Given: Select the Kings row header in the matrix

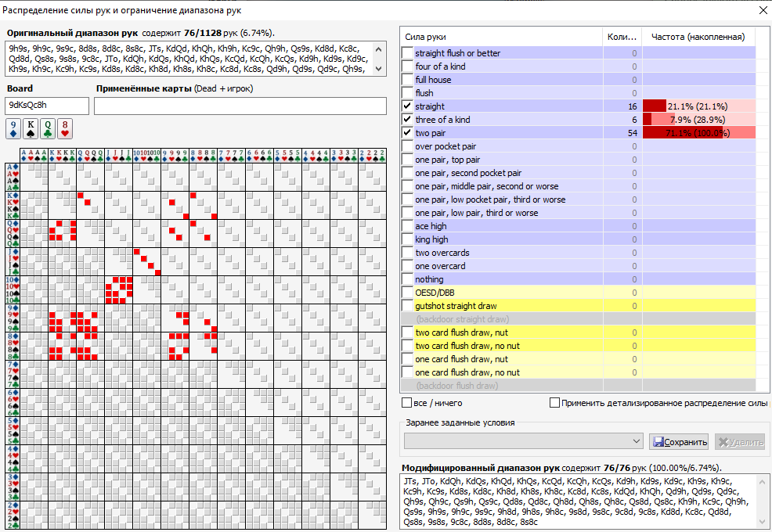Looking at the screenshot, I should 13,205.
